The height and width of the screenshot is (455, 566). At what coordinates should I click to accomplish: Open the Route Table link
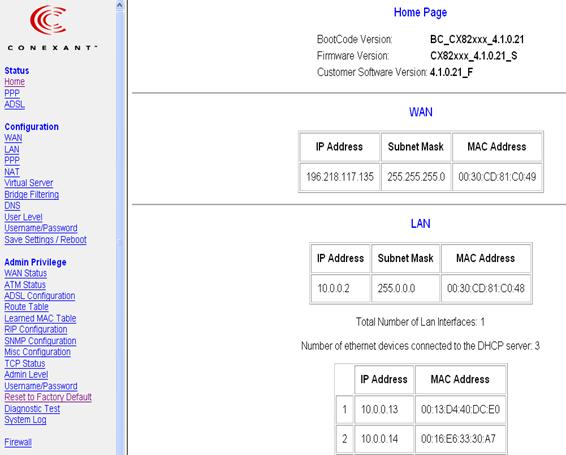(26, 307)
